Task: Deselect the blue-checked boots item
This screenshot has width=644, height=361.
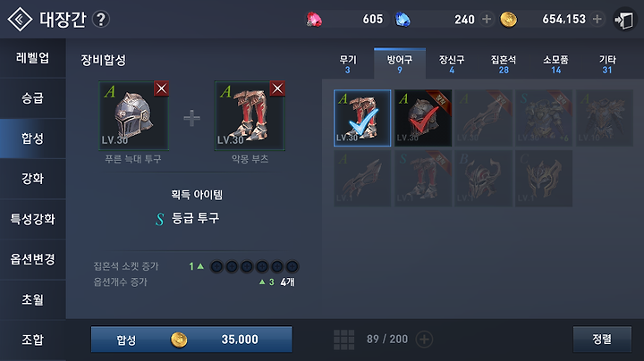Action: click(362, 118)
